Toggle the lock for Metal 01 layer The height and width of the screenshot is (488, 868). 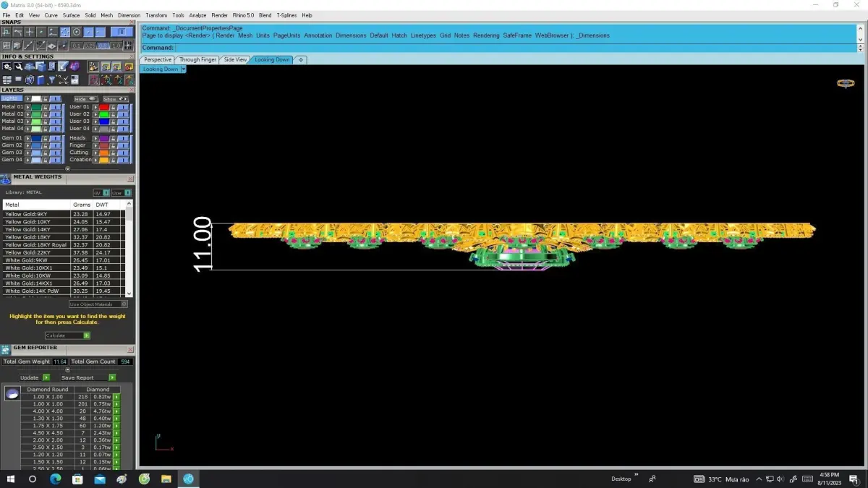point(46,107)
